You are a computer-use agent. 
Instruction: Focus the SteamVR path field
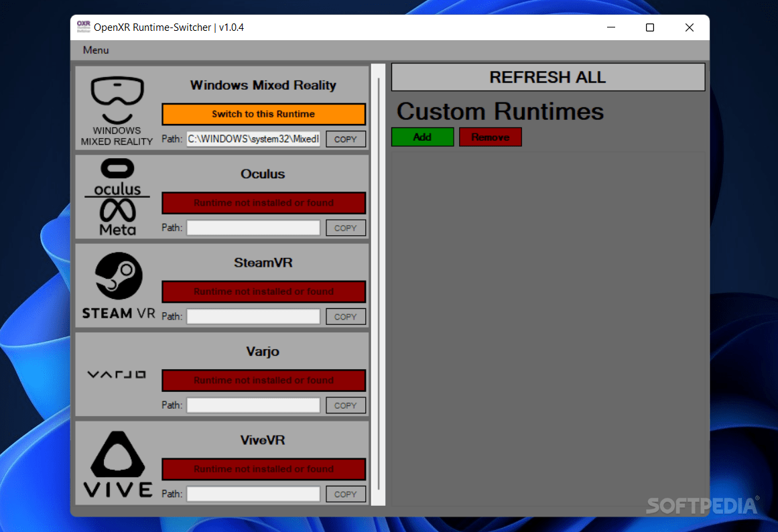pyautogui.click(x=253, y=317)
